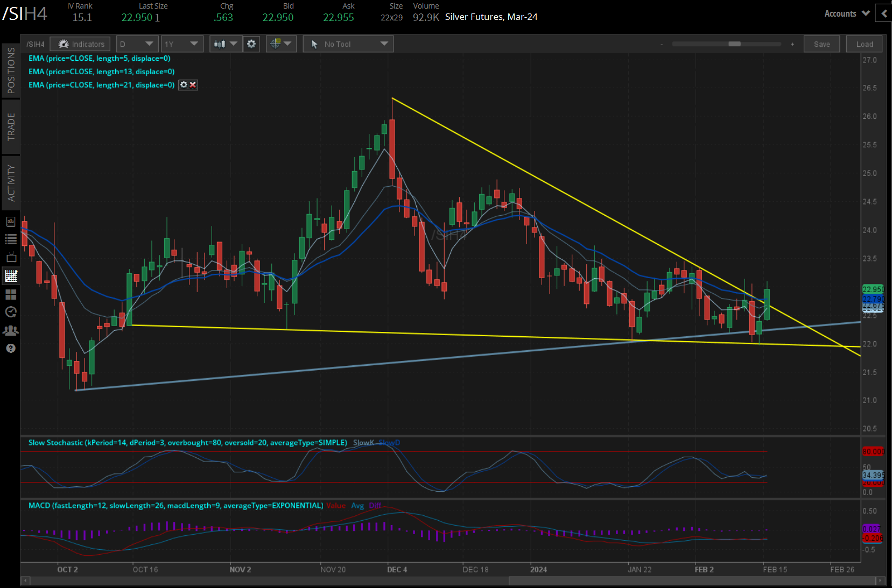Open chart settings via gear icon
Image resolution: width=892 pixels, height=588 pixels.
pyautogui.click(x=251, y=44)
